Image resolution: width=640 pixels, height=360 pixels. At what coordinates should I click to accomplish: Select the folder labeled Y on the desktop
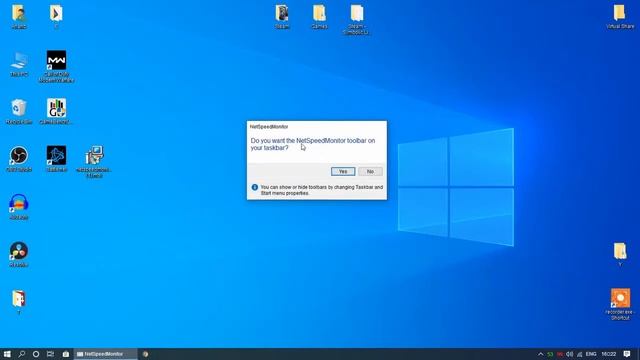620,251
